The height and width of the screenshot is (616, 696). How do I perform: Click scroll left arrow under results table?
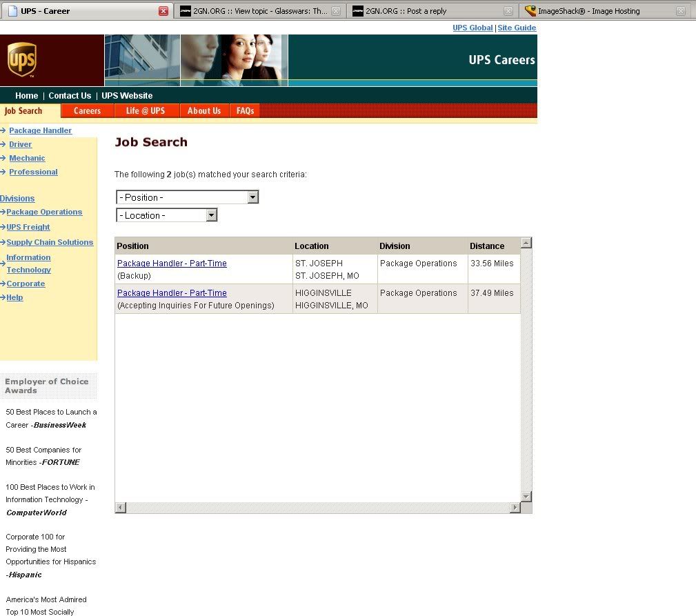120,508
